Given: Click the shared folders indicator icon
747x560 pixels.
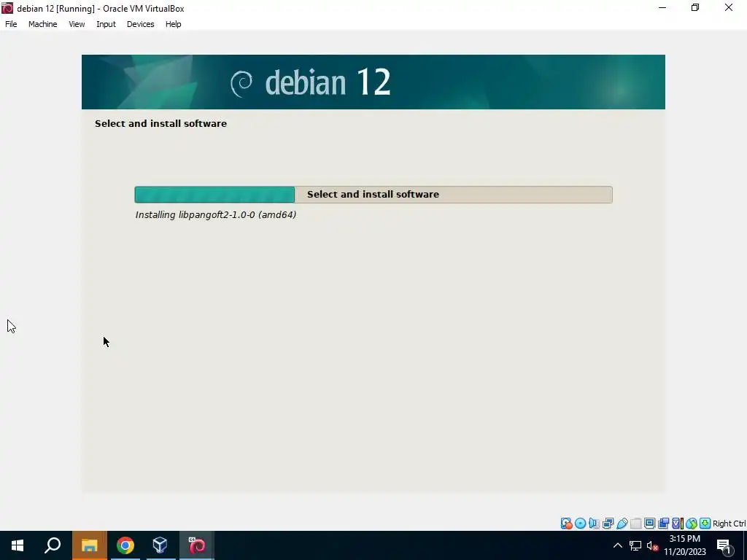Looking at the screenshot, I should coord(636,524).
